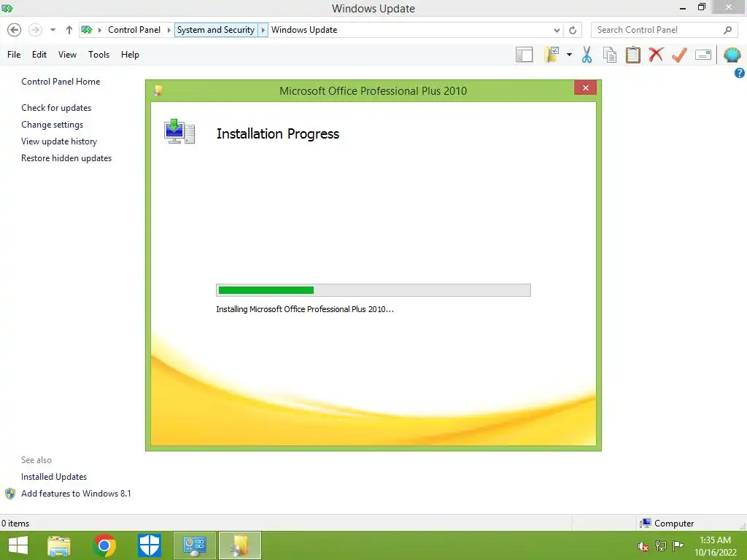Restore down the Windows Update window

point(701,7)
